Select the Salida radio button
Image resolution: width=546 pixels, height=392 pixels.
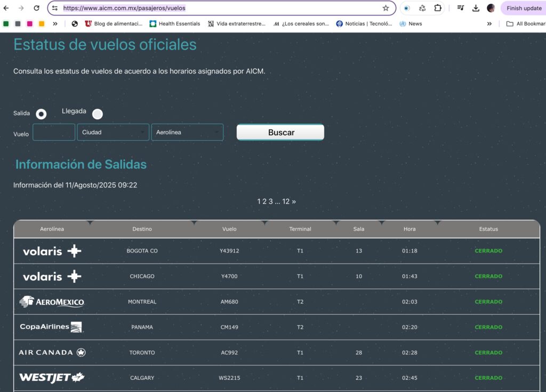click(x=41, y=113)
